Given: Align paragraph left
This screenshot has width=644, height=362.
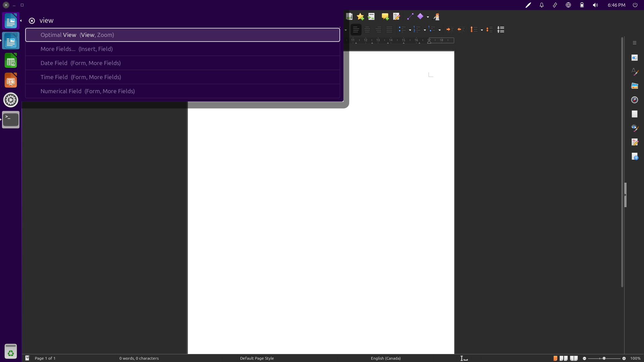Looking at the screenshot, I should (x=356, y=29).
